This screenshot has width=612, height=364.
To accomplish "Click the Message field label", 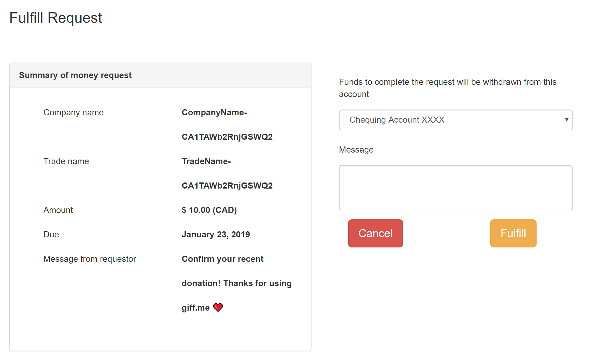I will [x=356, y=150].
